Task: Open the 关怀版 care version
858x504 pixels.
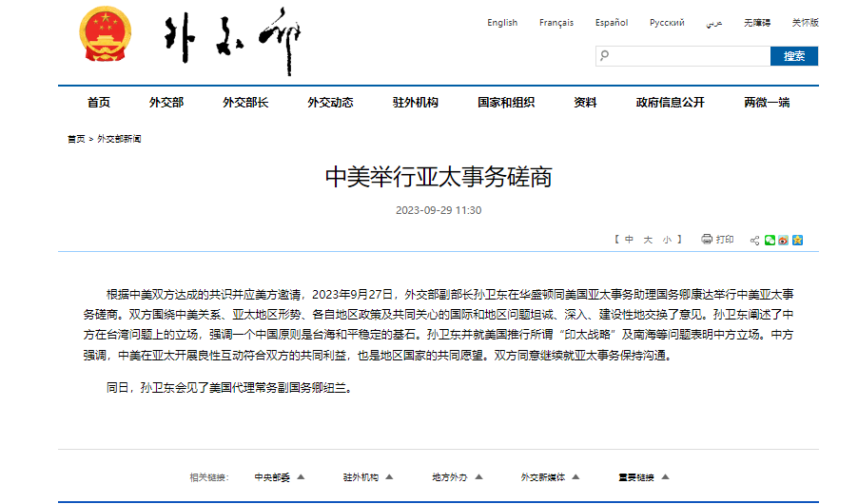Action: pos(806,23)
